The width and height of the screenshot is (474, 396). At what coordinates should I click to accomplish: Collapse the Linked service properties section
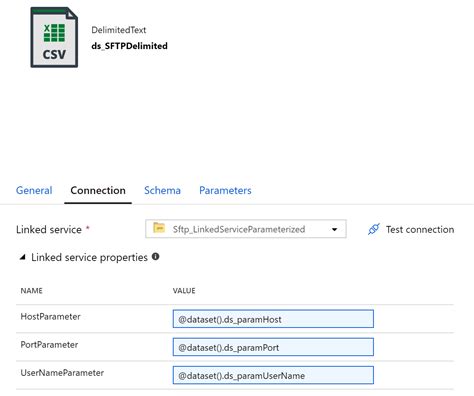tap(23, 257)
